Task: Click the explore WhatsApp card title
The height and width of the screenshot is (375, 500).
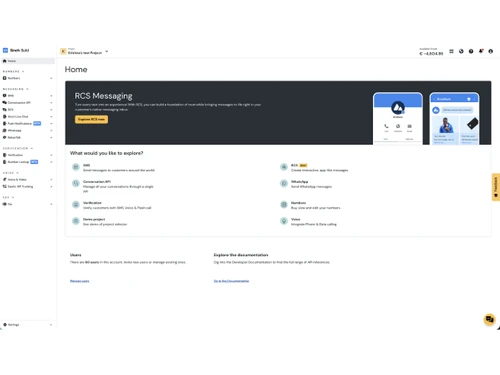Action: pos(300,182)
